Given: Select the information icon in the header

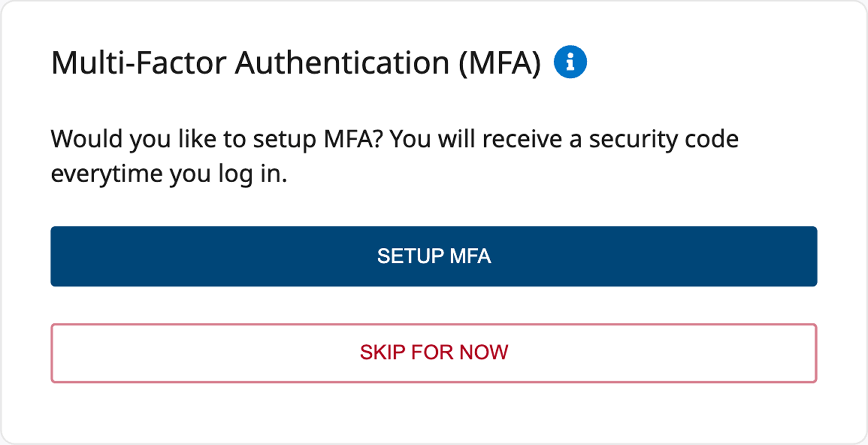Looking at the screenshot, I should [x=570, y=62].
